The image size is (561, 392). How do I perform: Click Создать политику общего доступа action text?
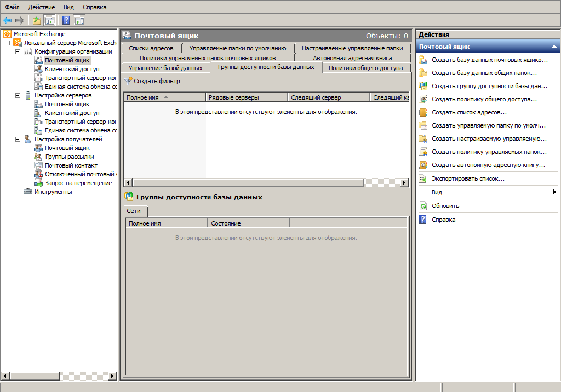[x=484, y=99]
